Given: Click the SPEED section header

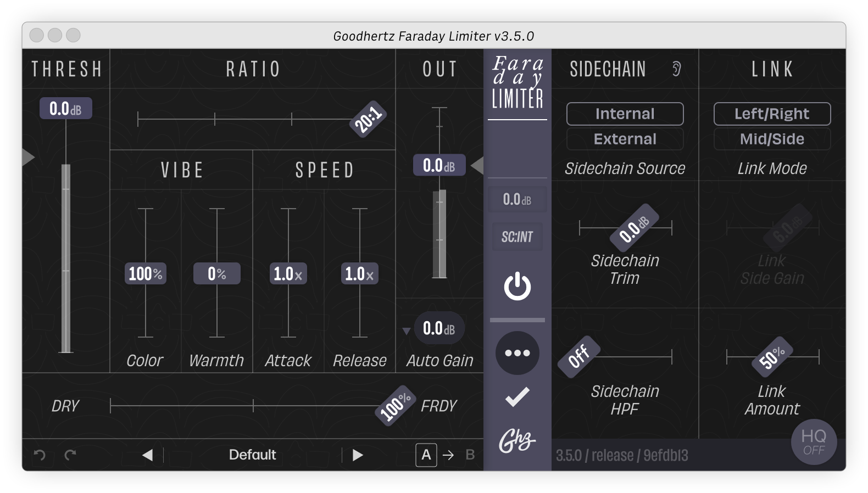Looking at the screenshot, I should pos(325,170).
